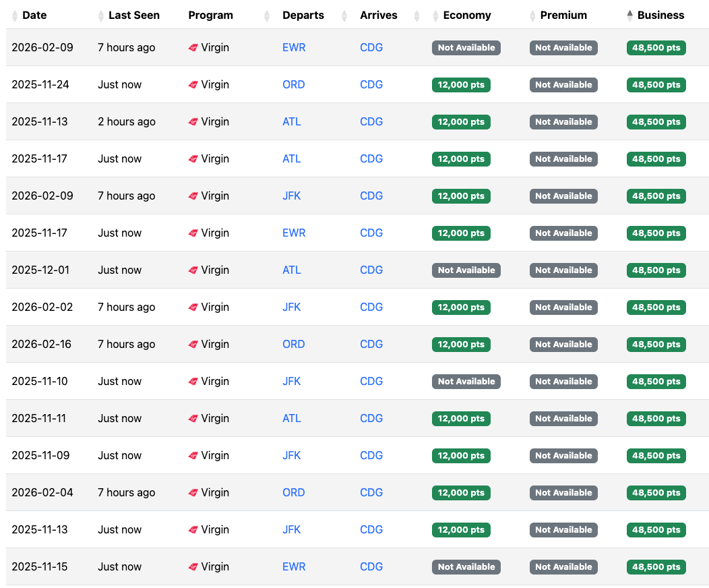709x588 pixels.
Task: Sort by Premium column sort arrows
Action: [532, 16]
